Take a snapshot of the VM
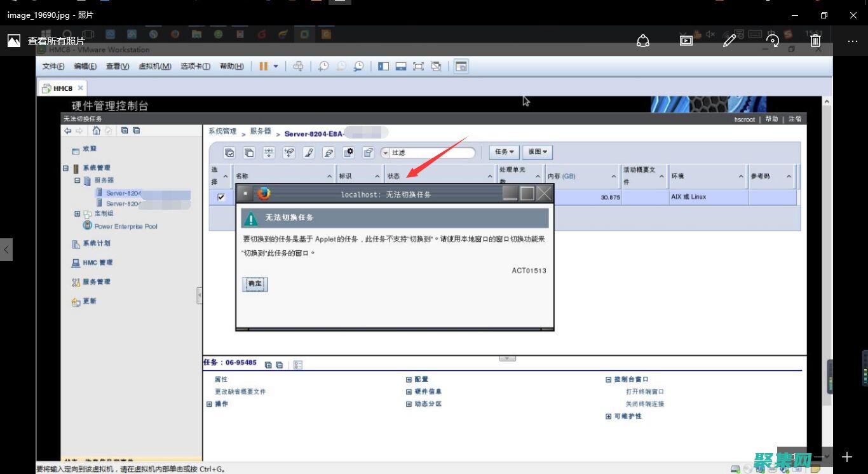868x474 pixels. (x=323, y=65)
